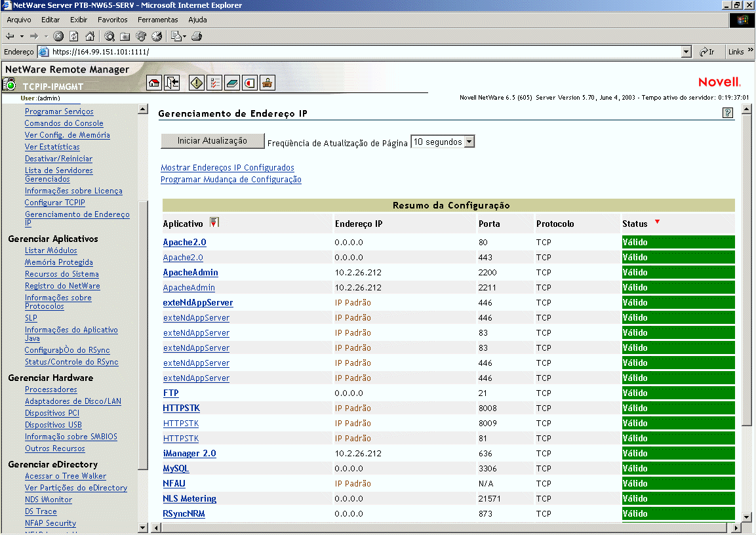
Task: Click the iManager 2.0 application link
Action: pos(189,454)
